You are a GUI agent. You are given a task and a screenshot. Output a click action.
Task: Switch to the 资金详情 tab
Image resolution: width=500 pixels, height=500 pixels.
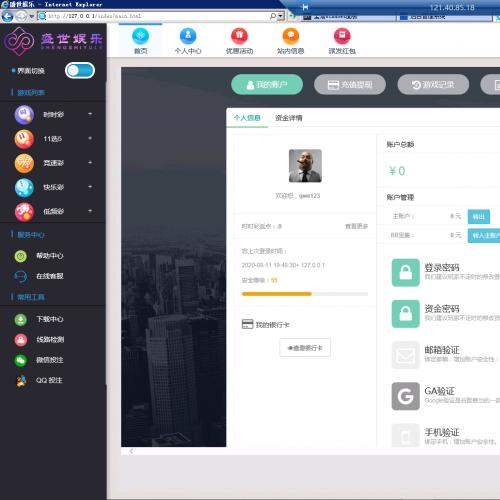coord(289,118)
